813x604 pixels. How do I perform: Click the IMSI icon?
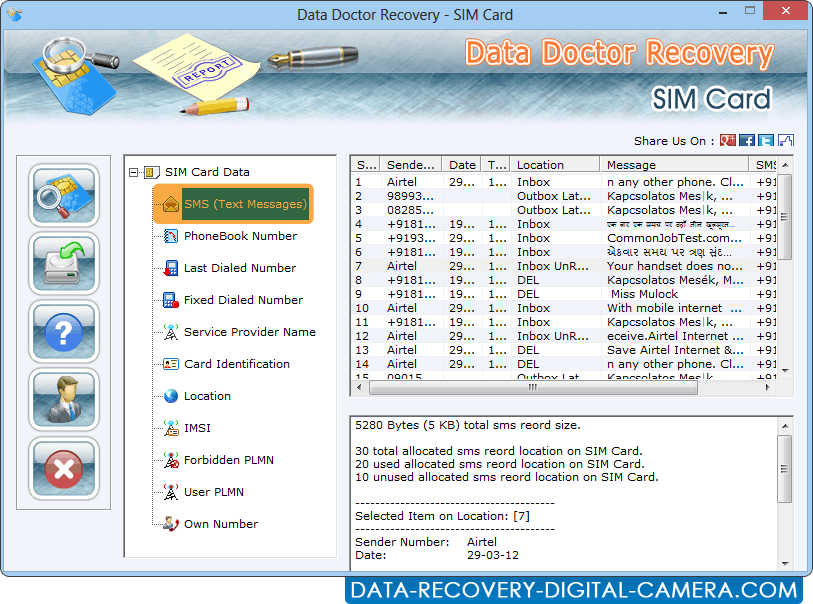point(171,428)
